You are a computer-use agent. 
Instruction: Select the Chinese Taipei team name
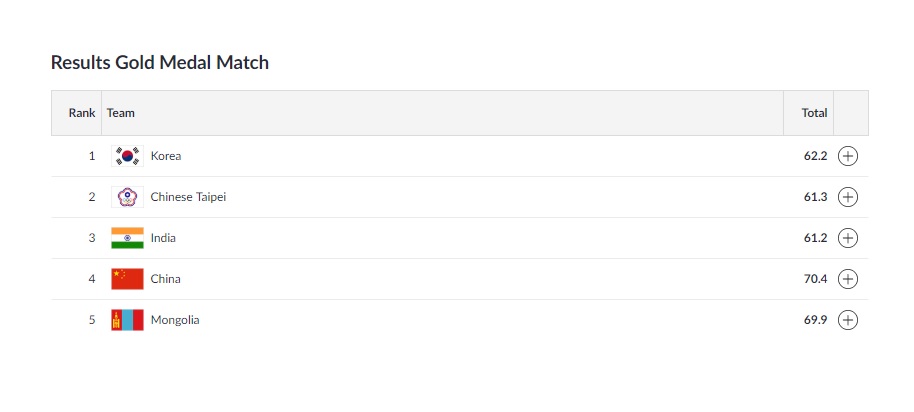point(188,197)
